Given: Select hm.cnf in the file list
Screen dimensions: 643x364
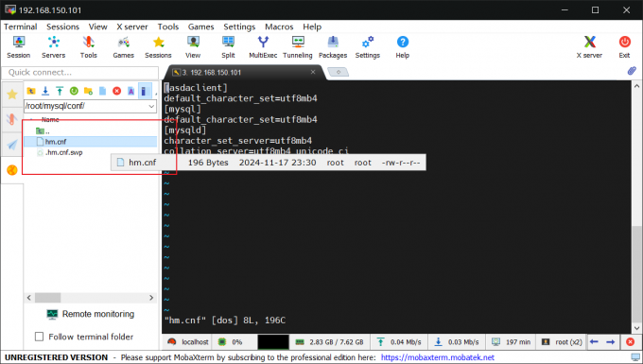Looking at the screenshot, I should 90,142.
